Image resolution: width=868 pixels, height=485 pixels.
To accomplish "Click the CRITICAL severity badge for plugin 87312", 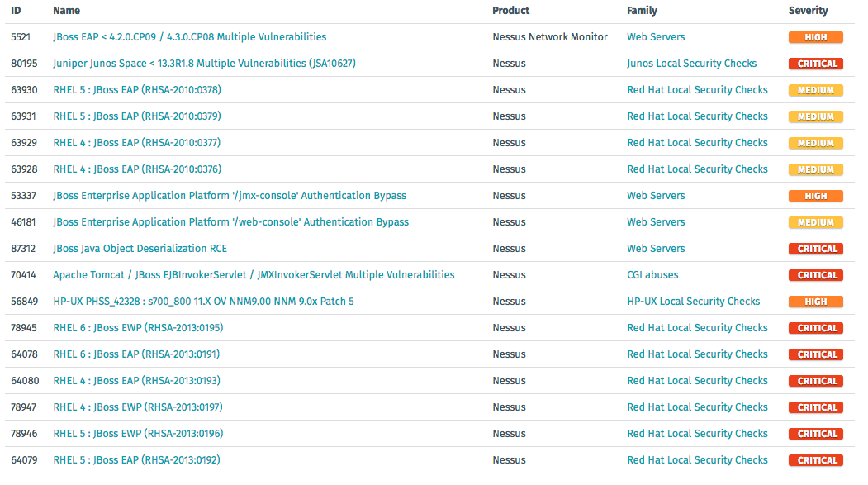I will pos(816,249).
